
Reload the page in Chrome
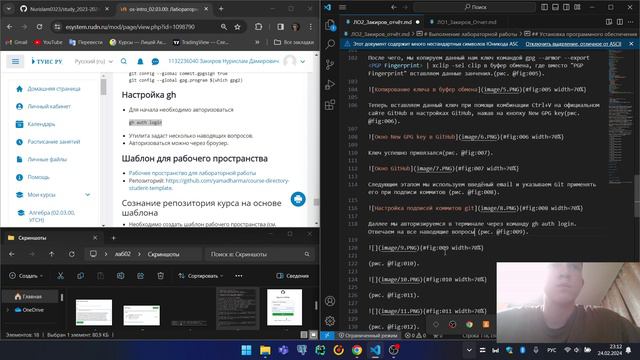39,27
